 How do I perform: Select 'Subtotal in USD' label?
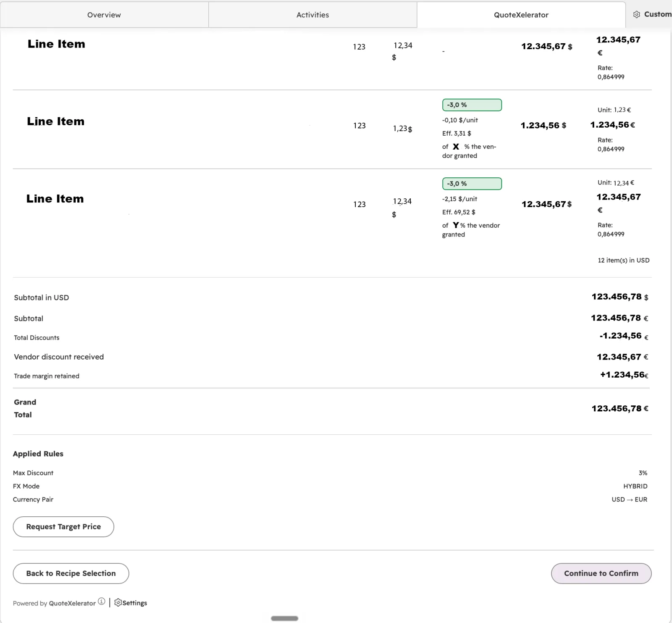click(x=42, y=297)
